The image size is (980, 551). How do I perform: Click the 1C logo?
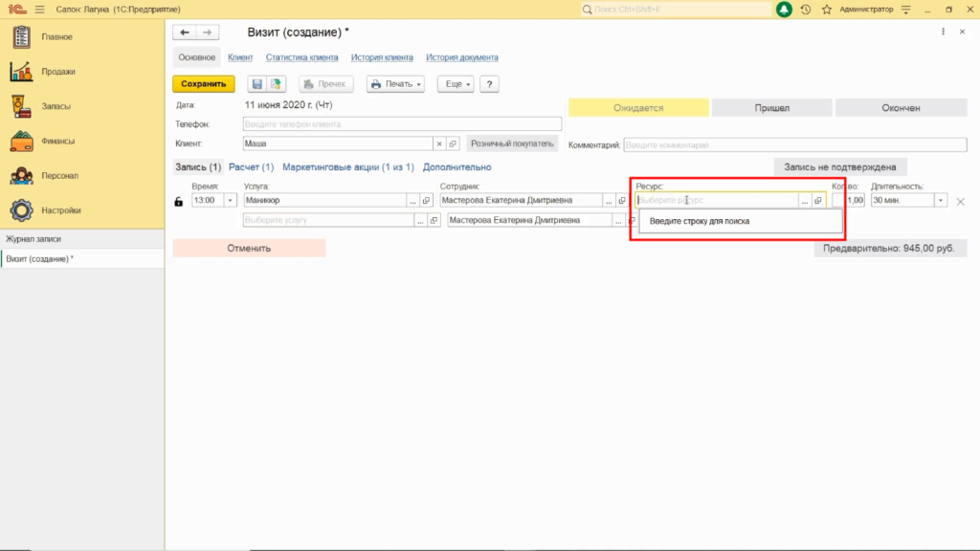click(x=17, y=10)
